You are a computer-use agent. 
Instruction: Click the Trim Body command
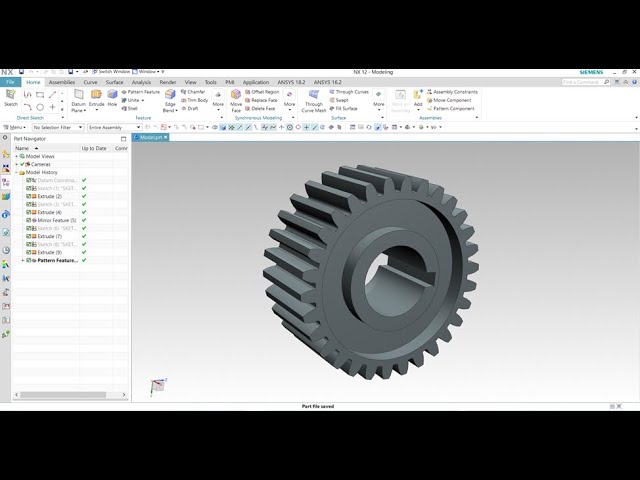click(x=194, y=100)
